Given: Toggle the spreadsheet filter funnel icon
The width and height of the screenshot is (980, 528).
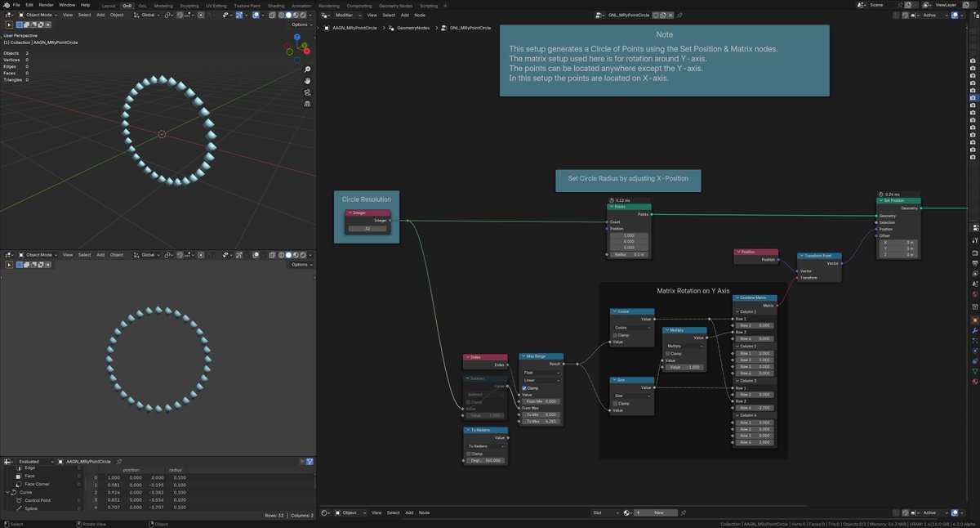Looking at the screenshot, I should 310,462.
